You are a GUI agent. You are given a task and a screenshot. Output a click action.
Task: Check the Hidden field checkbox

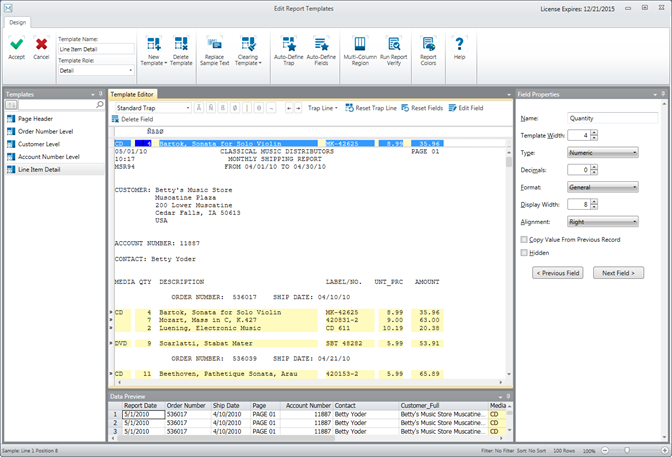(x=525, y=253)
